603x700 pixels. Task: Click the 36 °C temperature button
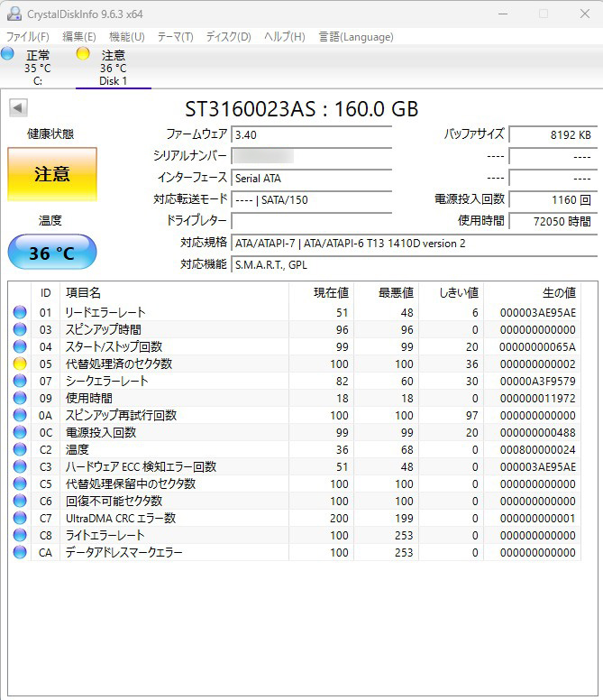pos(52,253)
